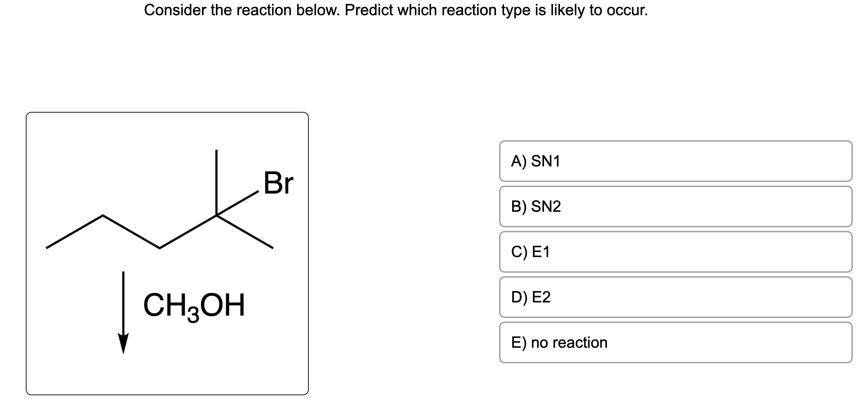This screenshot has width=868, height=403.
Task: Select answer A) SN1
Action: click(676, 161)
